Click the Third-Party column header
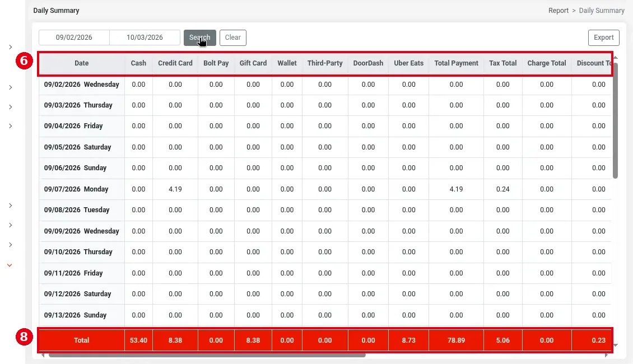 tap(325, 63)
